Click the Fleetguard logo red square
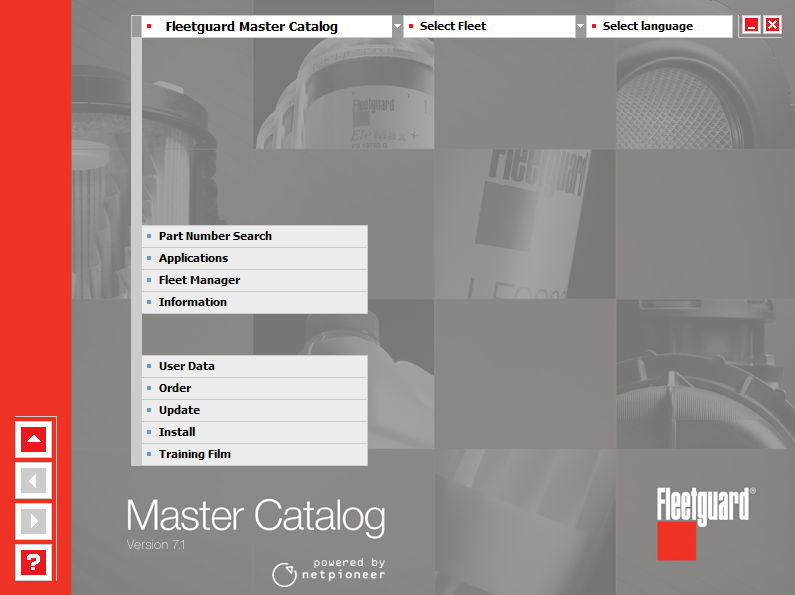 coord(676,541)
